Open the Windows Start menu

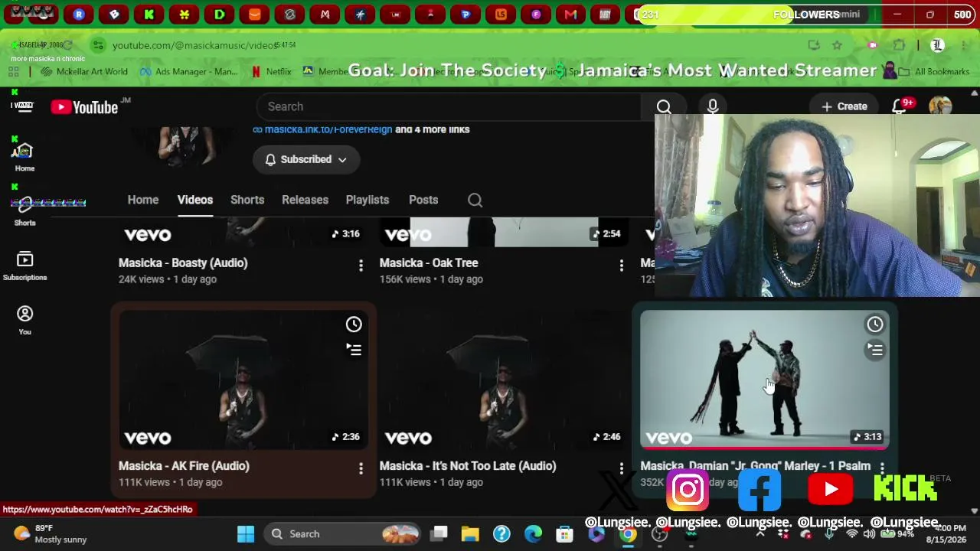[246, 534]
